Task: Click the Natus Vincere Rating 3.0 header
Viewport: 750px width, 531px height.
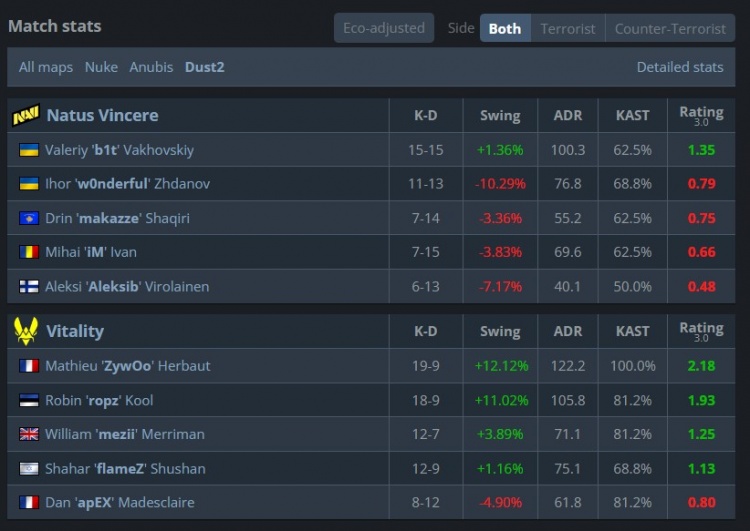Action: pyautogui.click(x=701, y=115)
